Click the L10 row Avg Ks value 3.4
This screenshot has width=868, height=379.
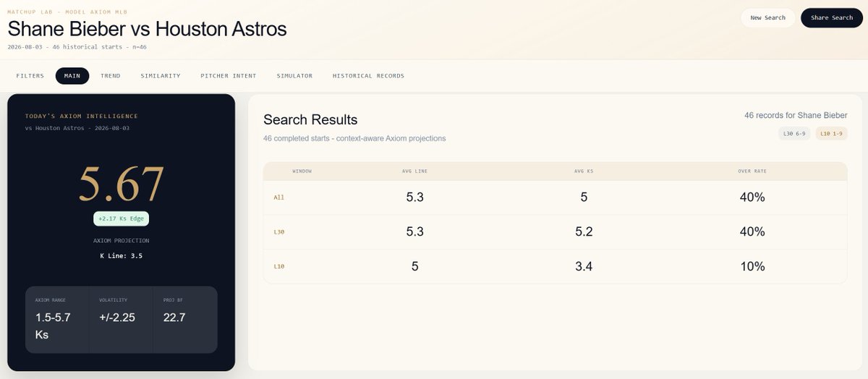click(x=584, y=266)
